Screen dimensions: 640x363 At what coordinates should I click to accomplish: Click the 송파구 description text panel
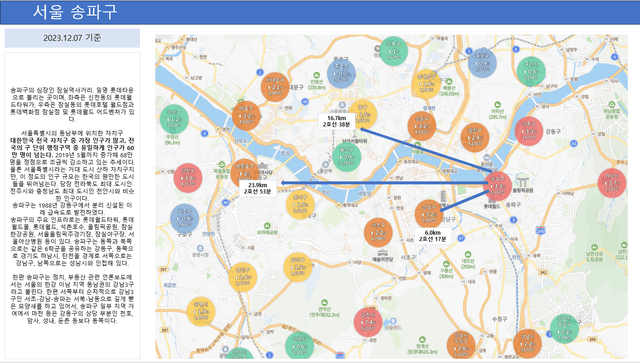[x=72, y=205]
